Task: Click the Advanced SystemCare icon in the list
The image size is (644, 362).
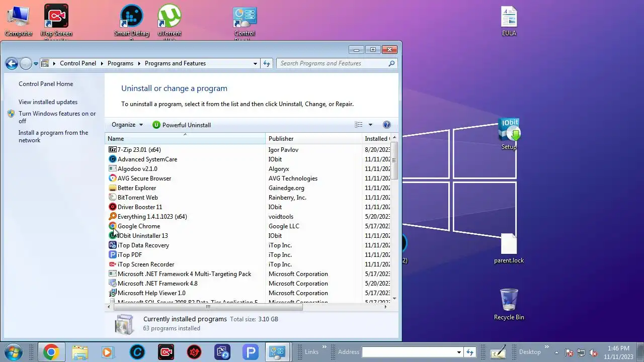Action: tap(113, 159)
